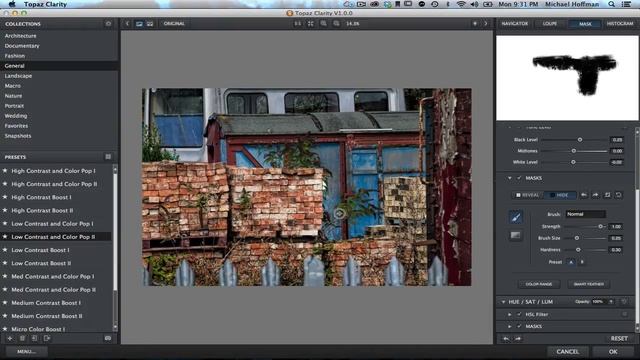
Task: Click the 1:1 zoom icon
Action: coord(298,24)
